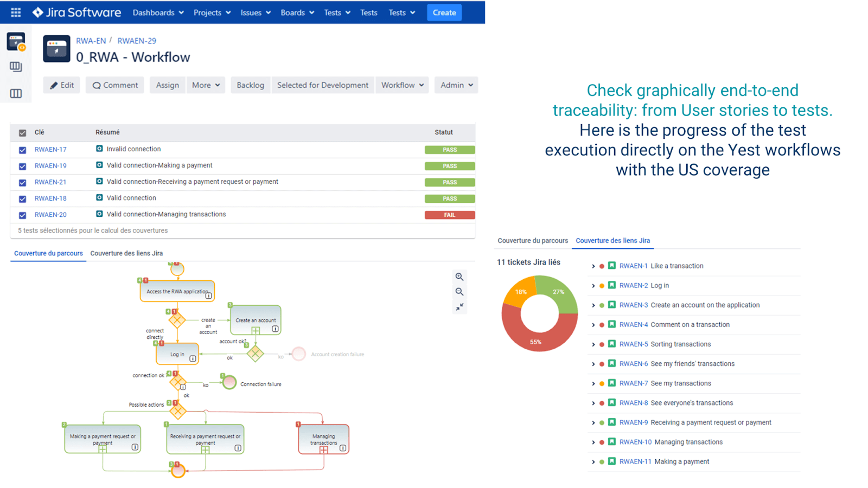Uncheck the RWAEN-17 test row
This screenshot has width=868, height=488.
(22, 150)
